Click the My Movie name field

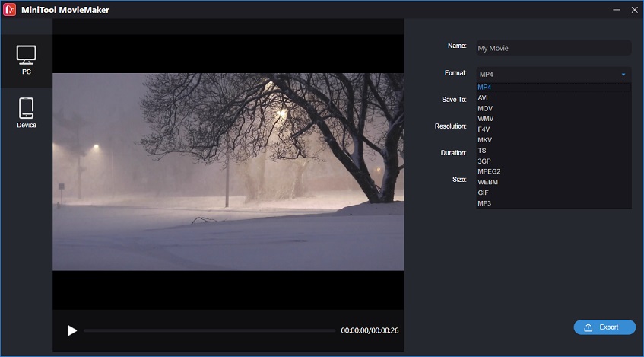click(x=554, y=48)
